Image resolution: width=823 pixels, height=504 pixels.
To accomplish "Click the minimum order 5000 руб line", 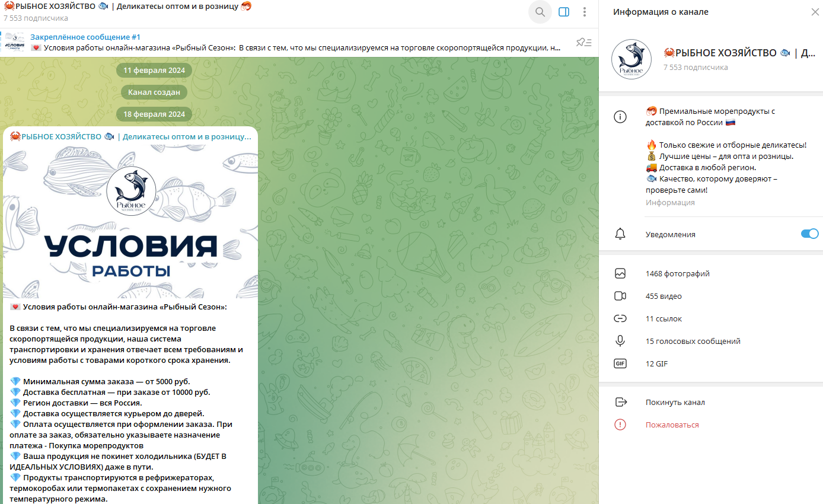I will click(100, 381).
